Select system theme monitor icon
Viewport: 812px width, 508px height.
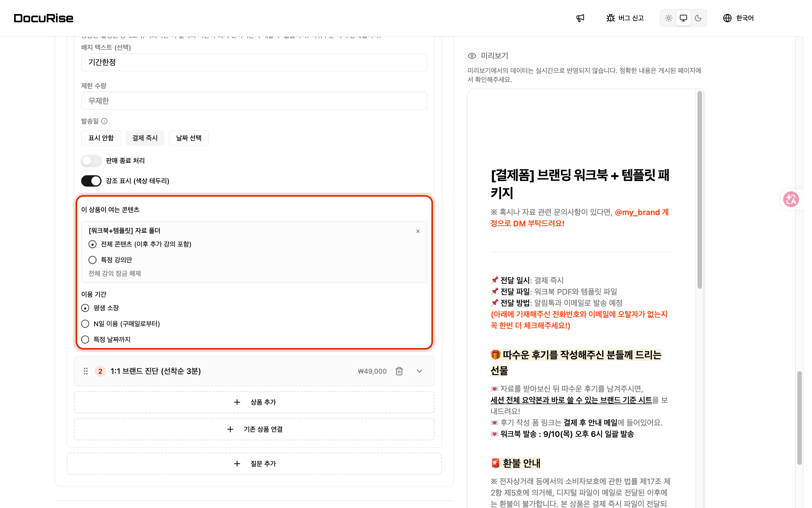[683, 18]
